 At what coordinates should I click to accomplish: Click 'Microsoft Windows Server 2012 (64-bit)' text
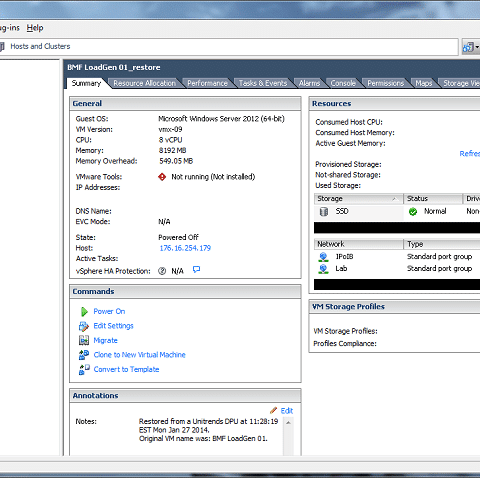pos(221,119)
